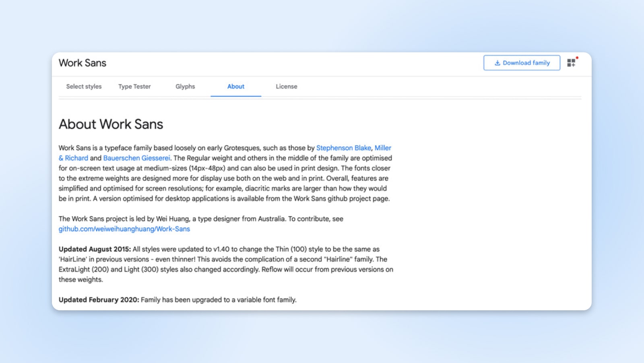Viewport: 644px width, 363px height.
Task: Go to the Glyphs tab
Action: 185,87
